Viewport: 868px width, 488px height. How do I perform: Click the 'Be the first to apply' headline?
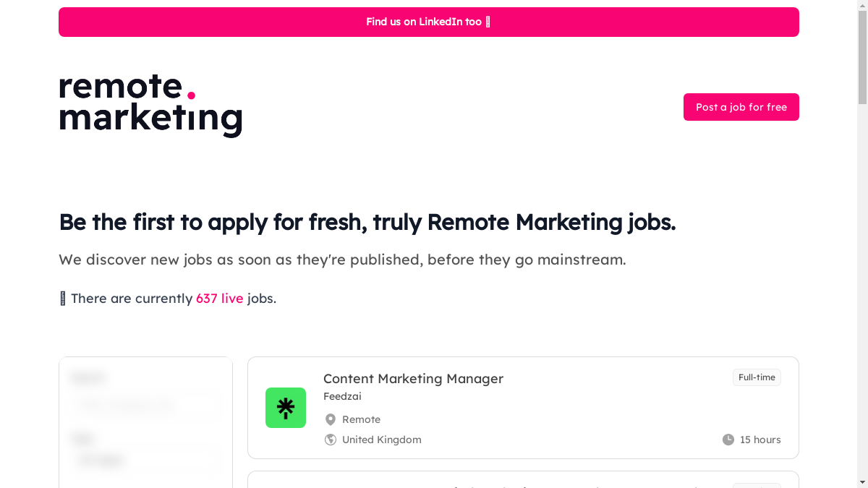pyautogui.click(x=367, y=222)
